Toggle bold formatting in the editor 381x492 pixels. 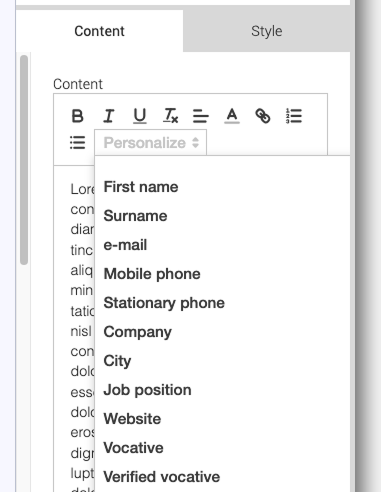click(77, 116)
